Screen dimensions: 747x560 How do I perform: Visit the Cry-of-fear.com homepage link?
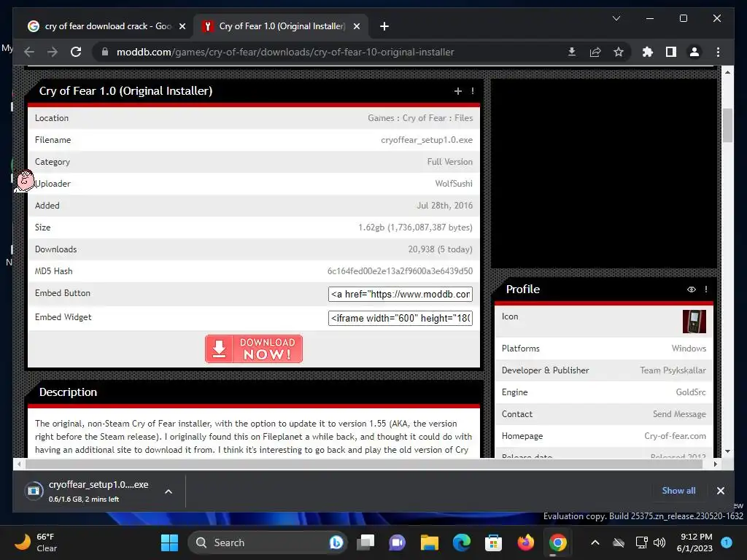coord(675,436)
